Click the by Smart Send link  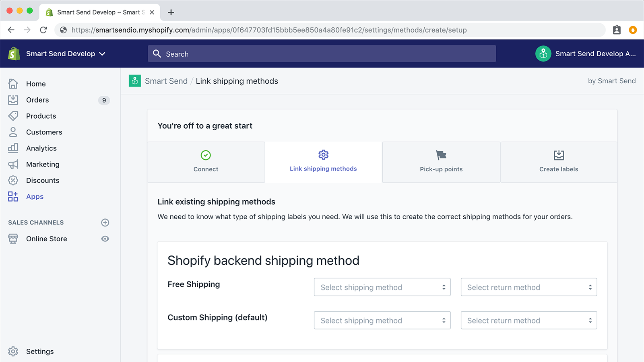pos(612,80)
